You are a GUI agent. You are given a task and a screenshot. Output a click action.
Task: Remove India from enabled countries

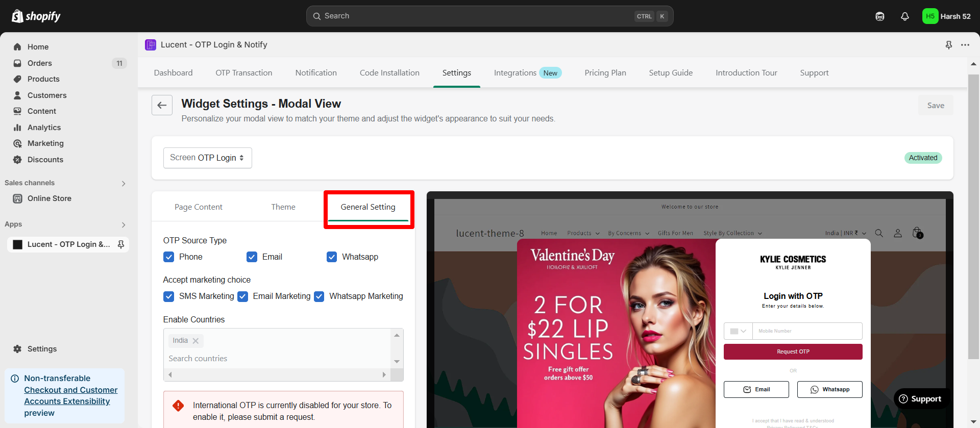tap(195, 341)
